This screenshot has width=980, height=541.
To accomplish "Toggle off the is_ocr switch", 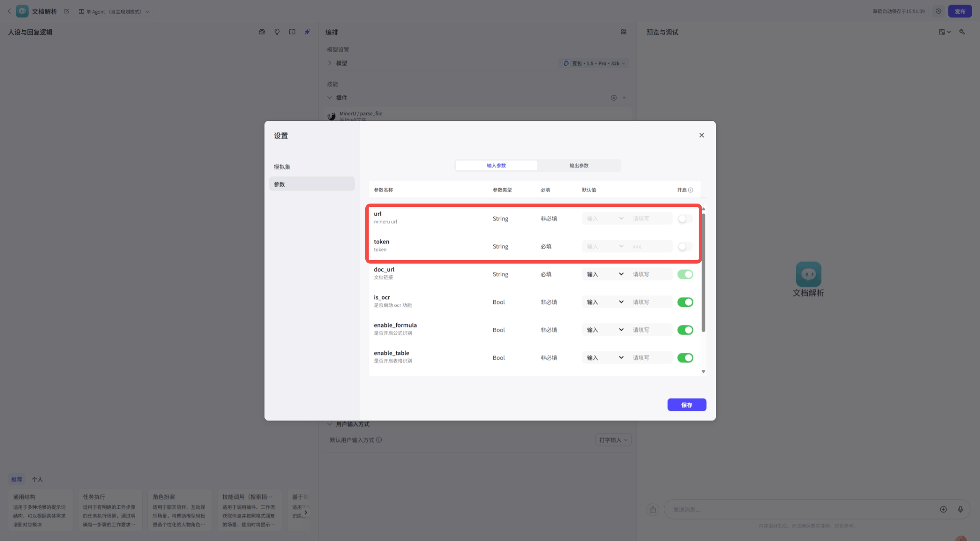I will (x=685, y=302).
